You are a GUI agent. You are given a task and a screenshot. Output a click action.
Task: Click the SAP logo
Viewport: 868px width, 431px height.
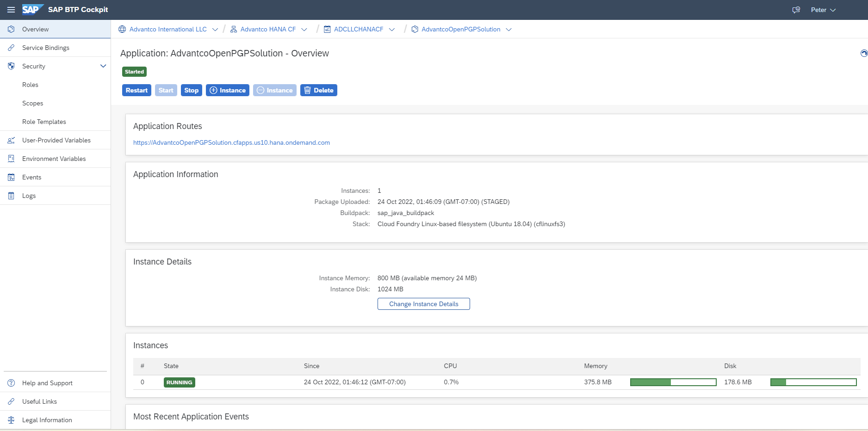point(32,9)
